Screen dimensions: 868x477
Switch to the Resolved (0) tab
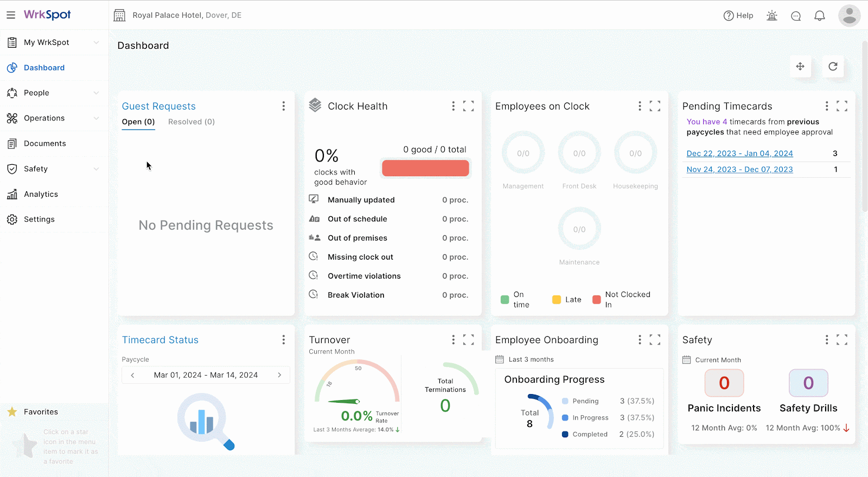click(x=192, y=122)
